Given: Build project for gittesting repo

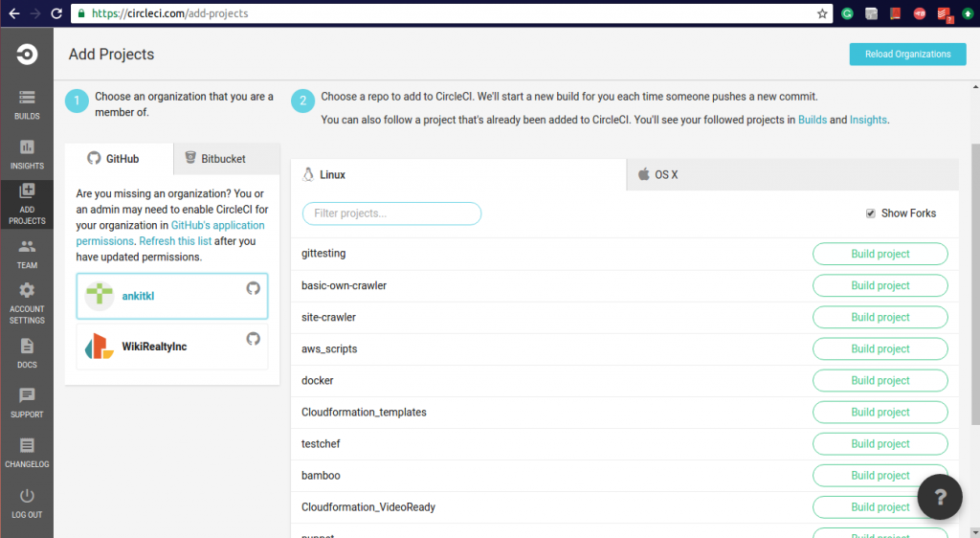Looking at the screenshot, I should click(880, 254).
